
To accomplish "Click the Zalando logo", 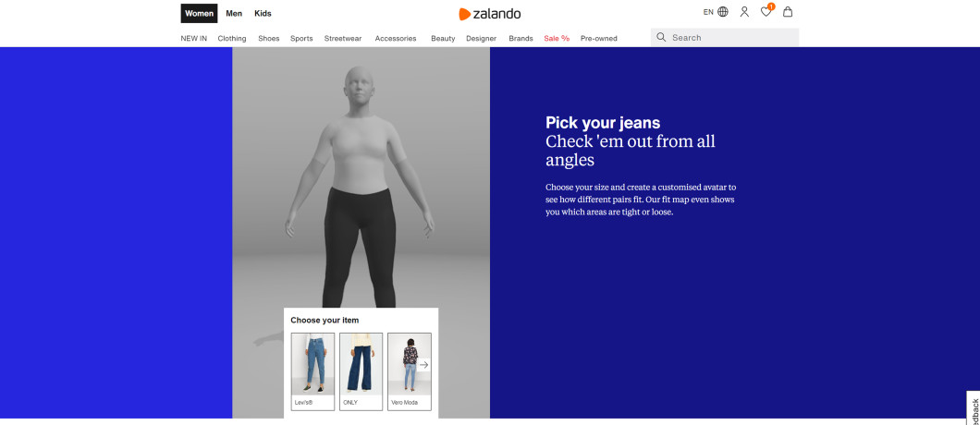I will 489,14.
